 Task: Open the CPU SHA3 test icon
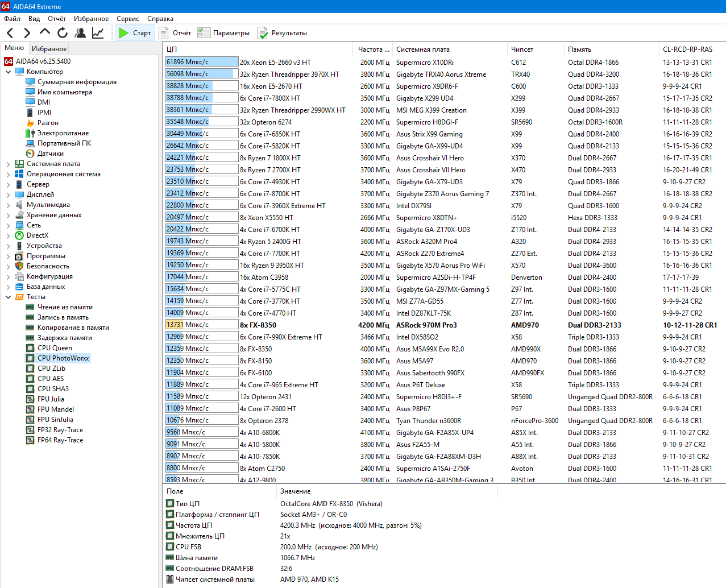pos(30,389)
